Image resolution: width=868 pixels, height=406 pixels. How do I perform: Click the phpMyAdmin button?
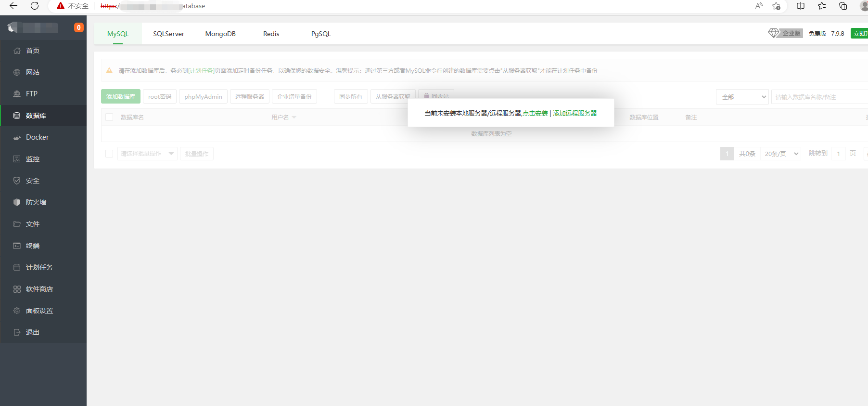pyautogui.click(x=203, y=96)
